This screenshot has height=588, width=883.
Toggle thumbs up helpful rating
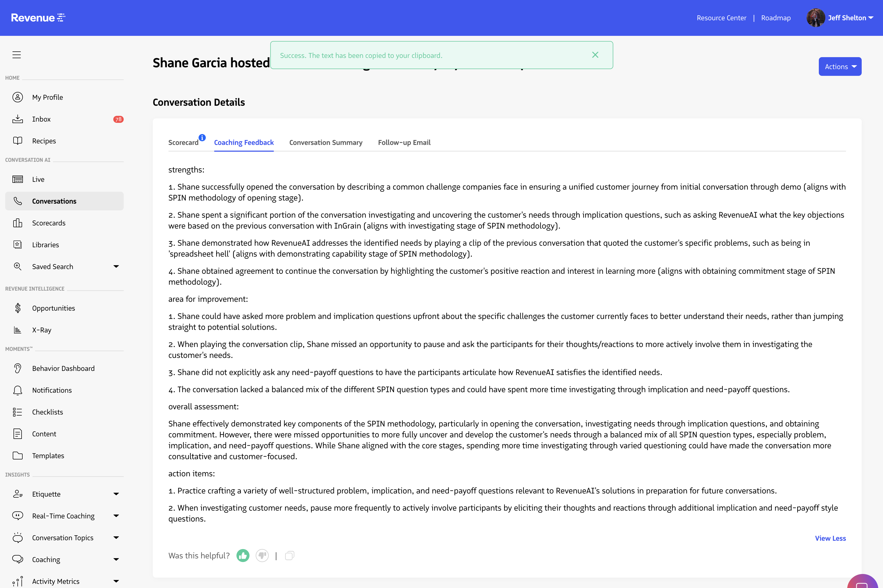[x=243, y=556]
